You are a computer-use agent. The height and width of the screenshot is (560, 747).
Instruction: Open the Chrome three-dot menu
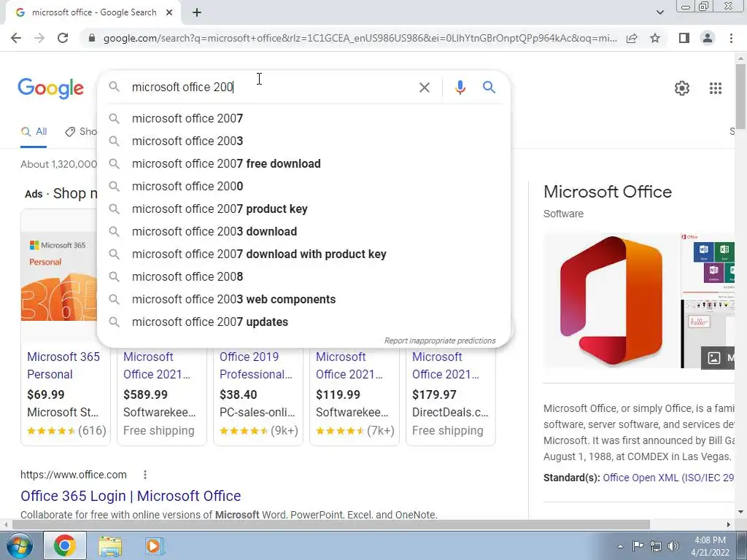(x=731, y=38)
